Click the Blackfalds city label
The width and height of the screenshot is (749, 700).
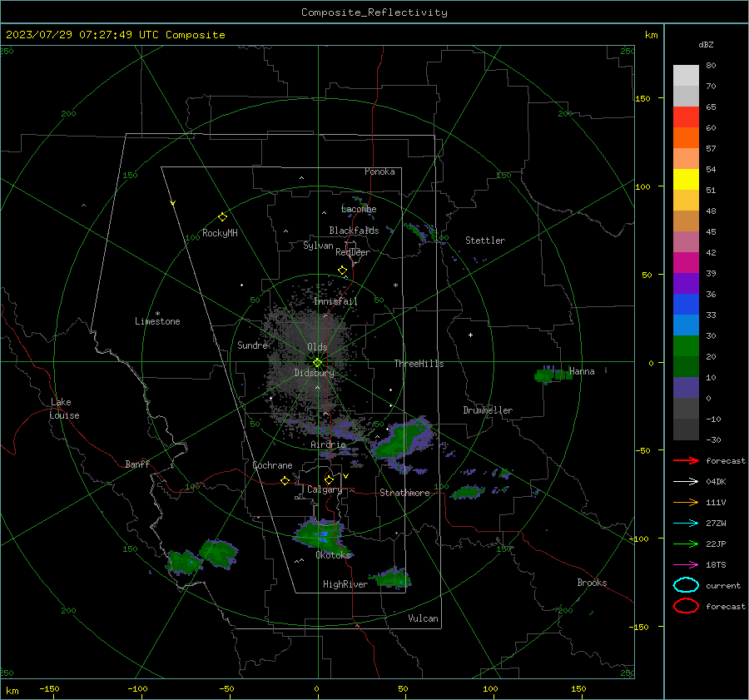point(354,231)
